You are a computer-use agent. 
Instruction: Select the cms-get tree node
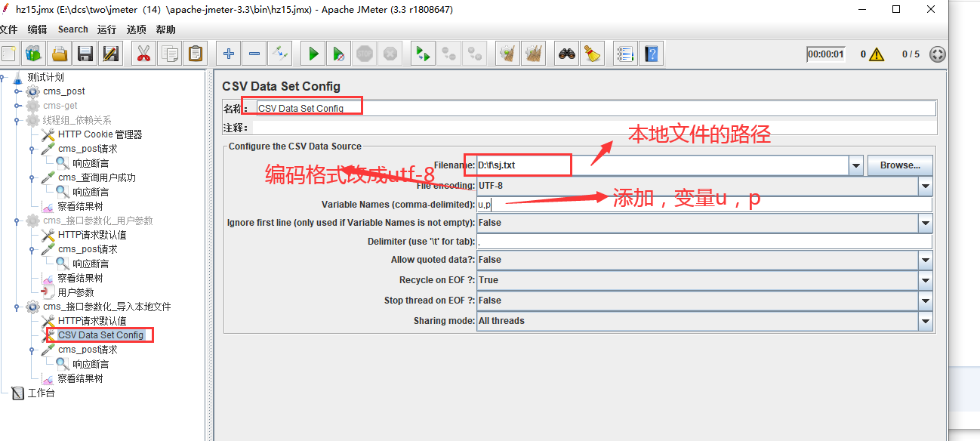(x=60, y=106)
